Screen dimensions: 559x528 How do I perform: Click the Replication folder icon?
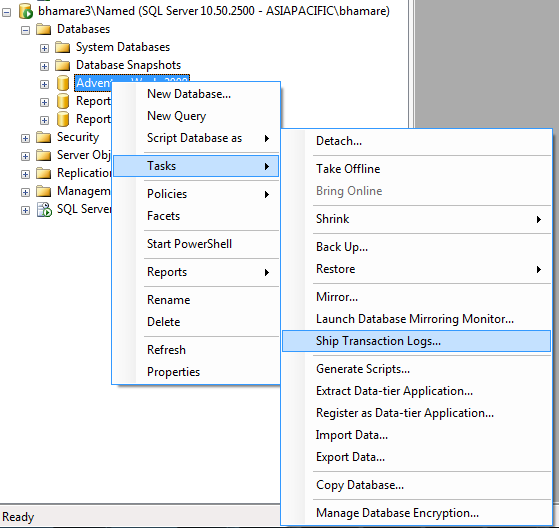(x=44, y=173)
